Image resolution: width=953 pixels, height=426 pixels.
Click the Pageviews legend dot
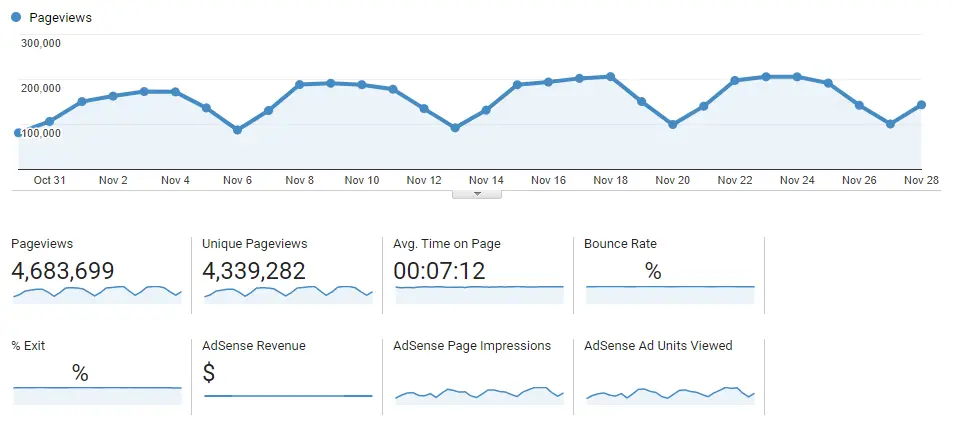(x=16, y=17)
